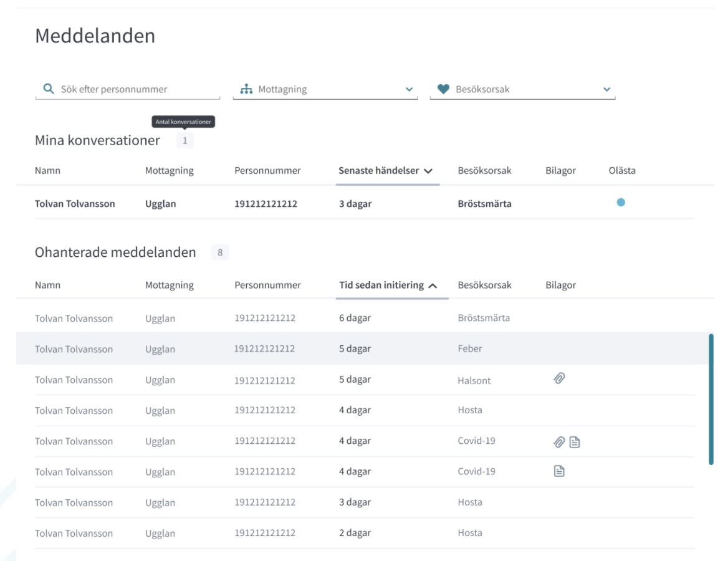Click Tolvan Tolvansson in the Halsont row
Image resolution: width=728 pixels, height=561 pixels.
[x=74, y=380]
